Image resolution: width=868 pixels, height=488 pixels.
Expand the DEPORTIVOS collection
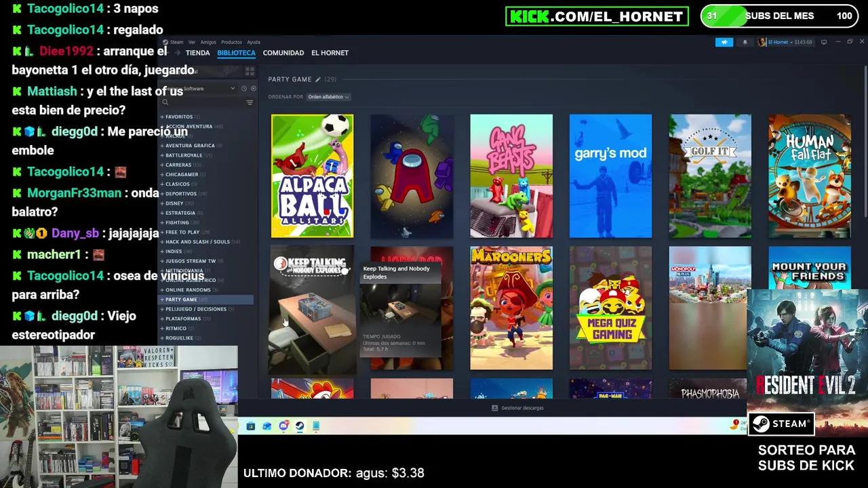pos(162,194)
